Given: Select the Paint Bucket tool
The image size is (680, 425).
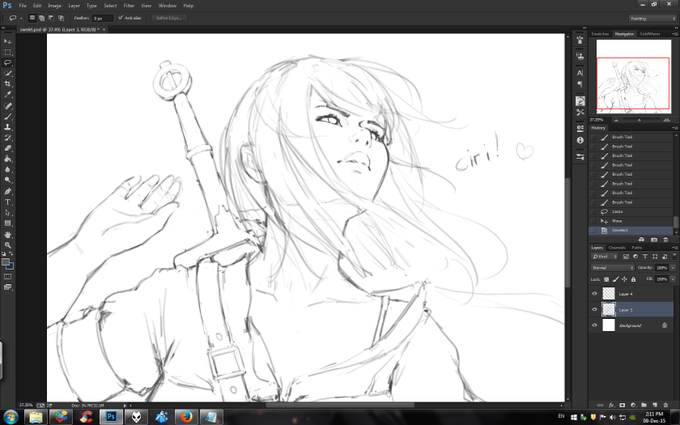Looking at the screenshot, I should coord(7,159).
